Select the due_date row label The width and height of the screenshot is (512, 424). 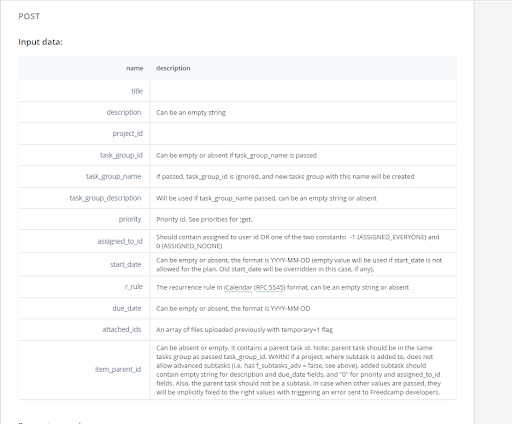(127, 308)
